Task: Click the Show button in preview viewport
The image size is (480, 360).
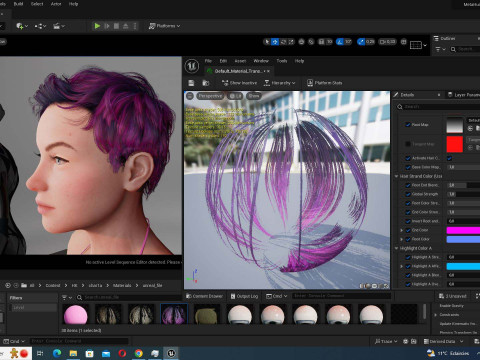Action: pyautogui.click(x=254, y=96)
